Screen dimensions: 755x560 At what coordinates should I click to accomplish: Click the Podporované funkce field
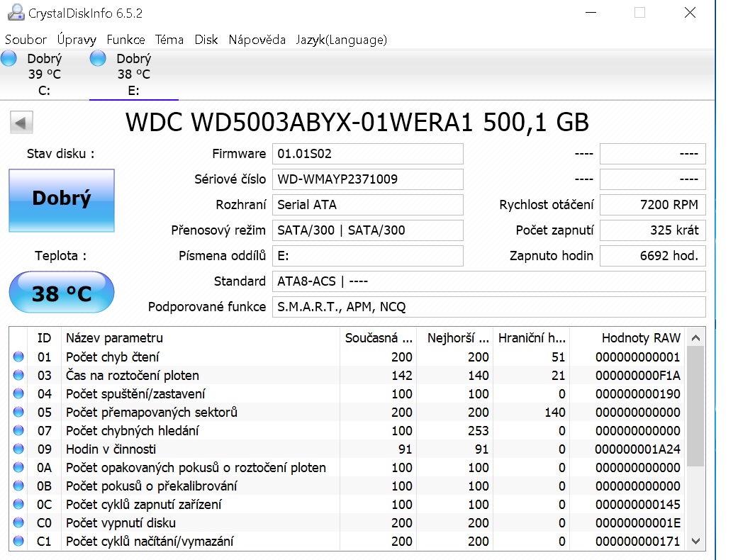pos(489,307)
